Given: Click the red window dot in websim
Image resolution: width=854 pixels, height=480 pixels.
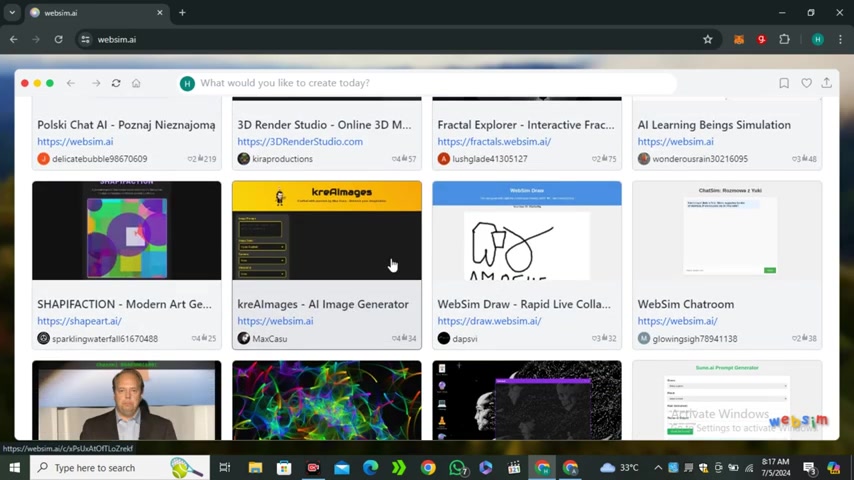Looking at the screenshot, I should click(25, 83).
